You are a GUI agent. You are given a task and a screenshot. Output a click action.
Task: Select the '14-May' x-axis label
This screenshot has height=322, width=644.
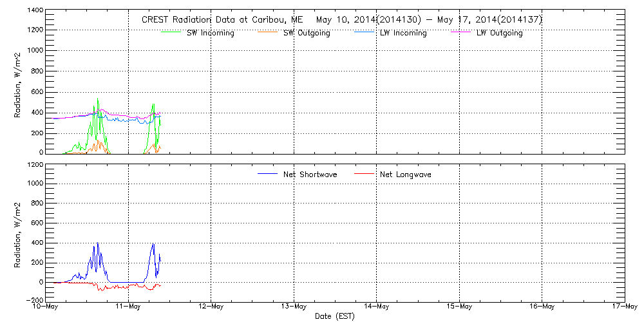pyautogui.click(x=377, y=308)
